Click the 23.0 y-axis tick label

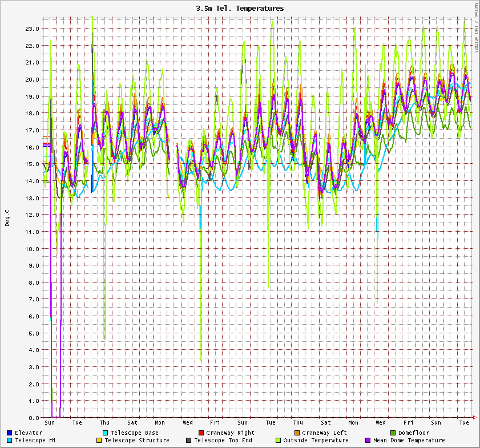click(x=32, y=29)
